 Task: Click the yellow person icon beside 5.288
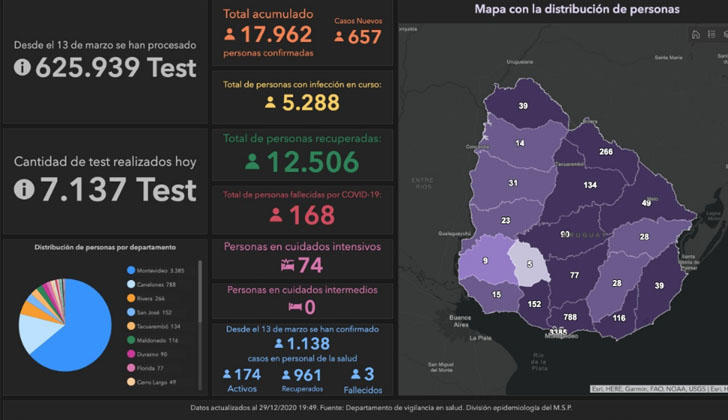pos(270,103)
